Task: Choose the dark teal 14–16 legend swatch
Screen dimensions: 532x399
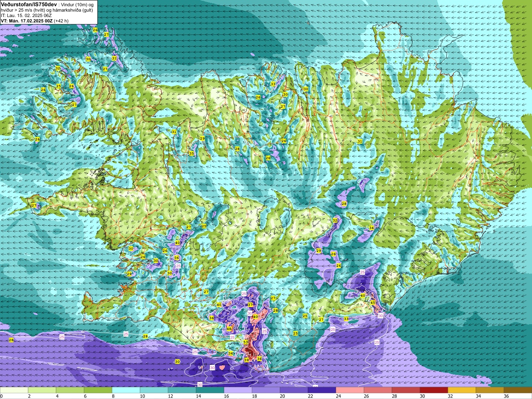Action: click(210, 390)
